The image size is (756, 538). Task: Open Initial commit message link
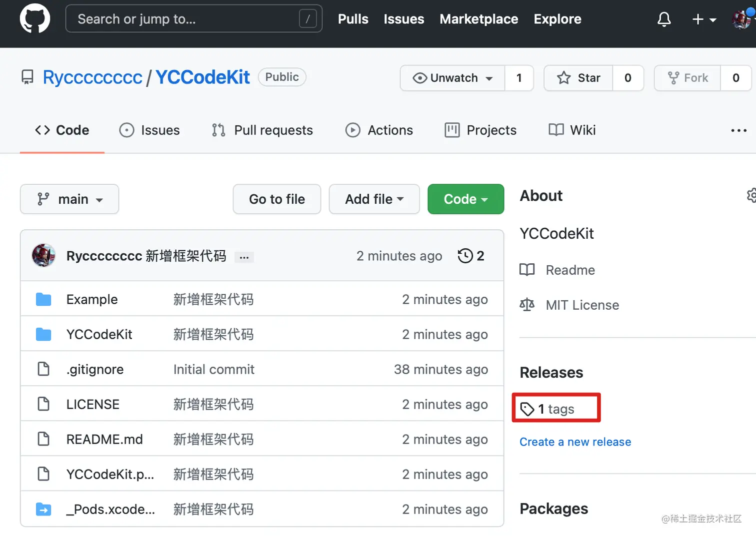click(214, 369)
